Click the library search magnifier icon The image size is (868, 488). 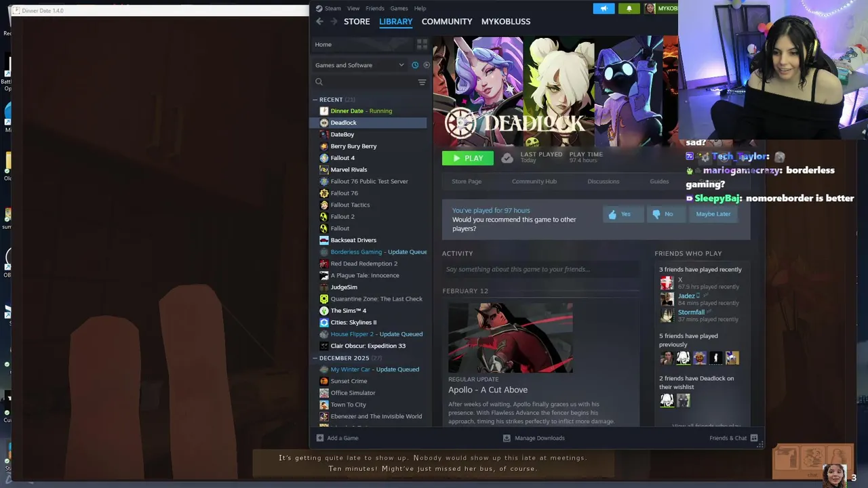click(319, 82)
